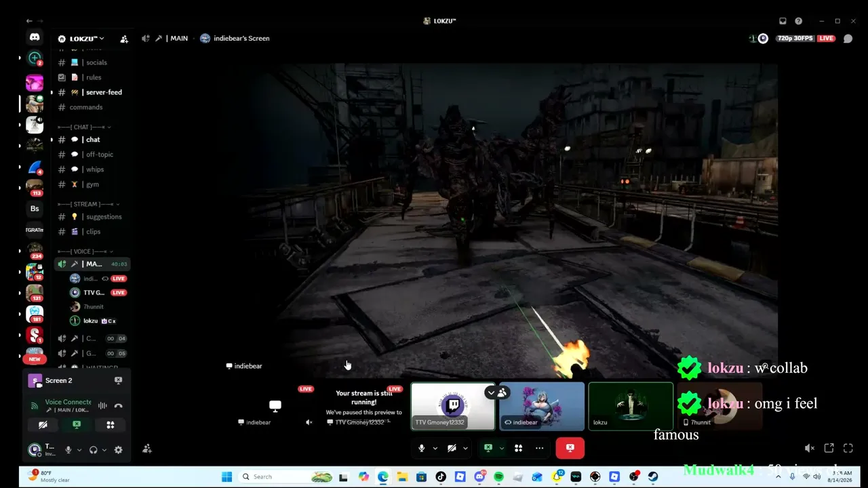868x488 pixels.
Task: Open microphone options arrow in call bar
Action: pos(435,448)
